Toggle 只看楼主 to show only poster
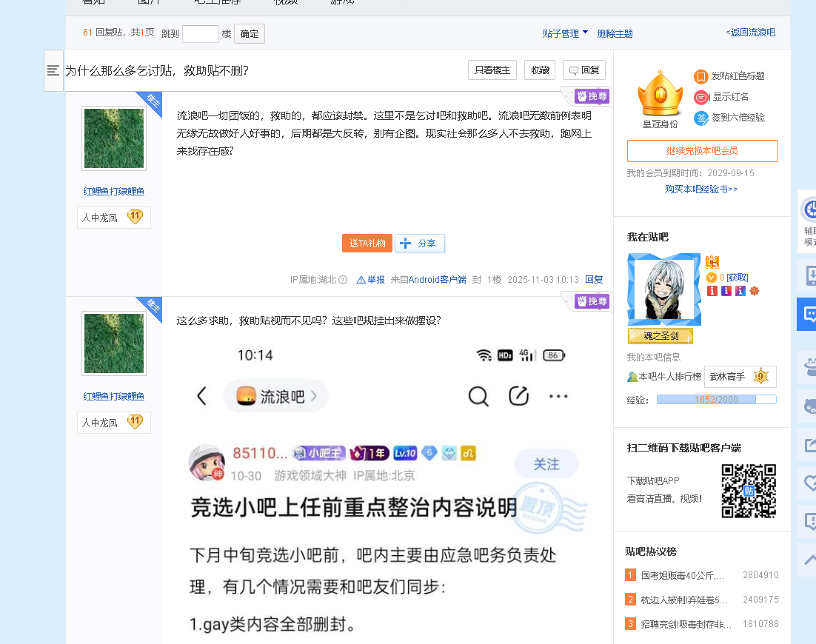This screenshot has width=816, height=644. point(492,70)
